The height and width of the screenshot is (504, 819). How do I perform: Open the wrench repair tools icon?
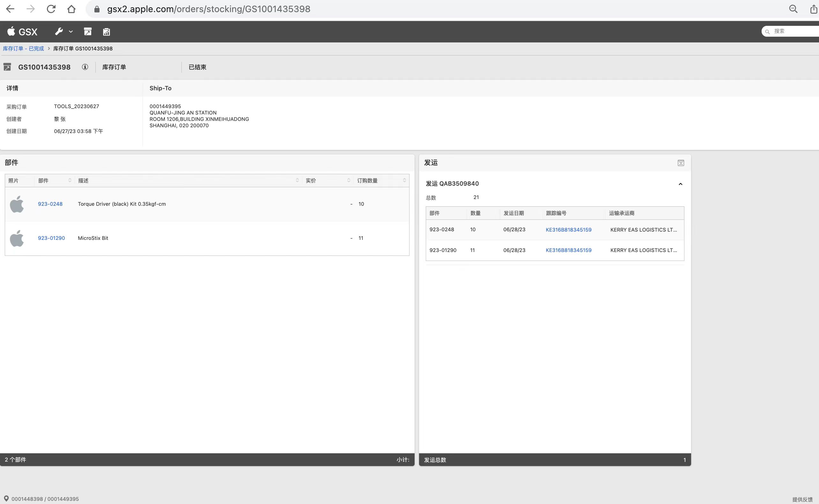coord(59,32)
